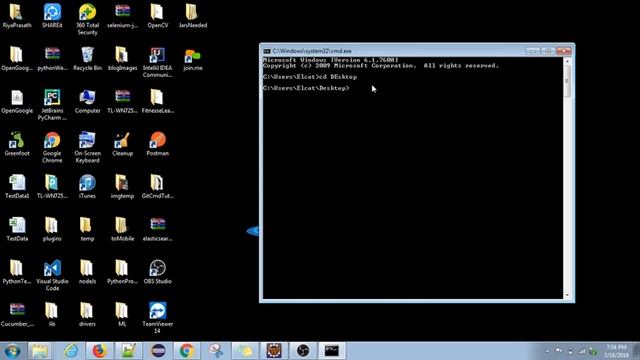Viewport: 640px width, 360px height.
Task: Open the Computer desktop icon
Action: point(87,101)
